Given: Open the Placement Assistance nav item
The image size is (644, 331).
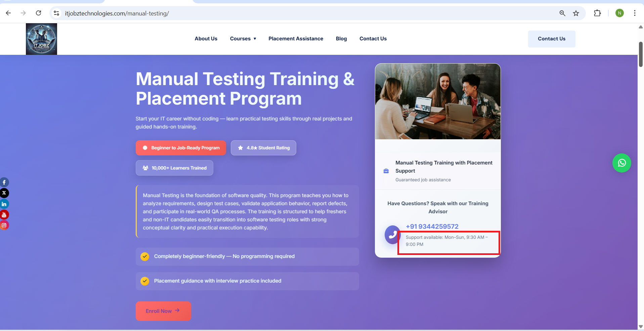Looking at the screenshot, I should (x=296, y=39).
